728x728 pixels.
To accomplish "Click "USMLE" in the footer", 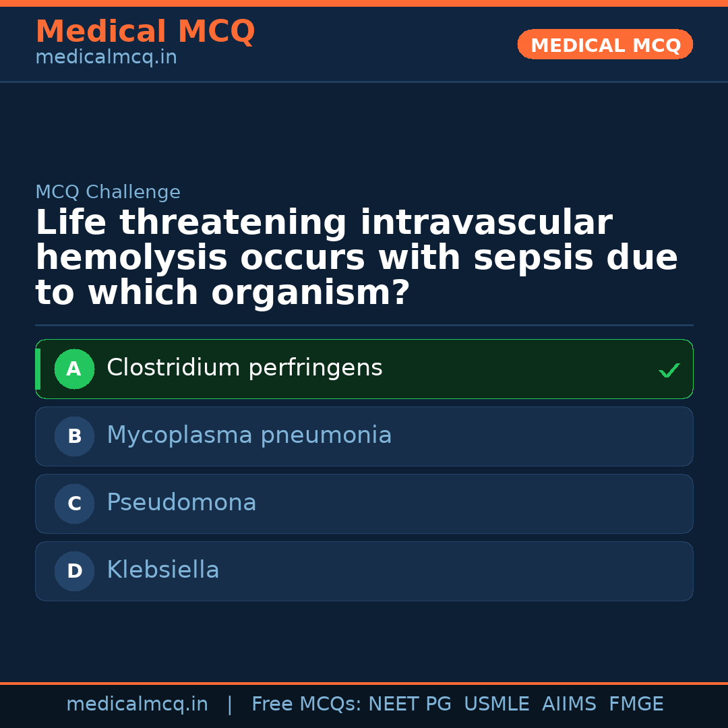I will click(496, 704).
